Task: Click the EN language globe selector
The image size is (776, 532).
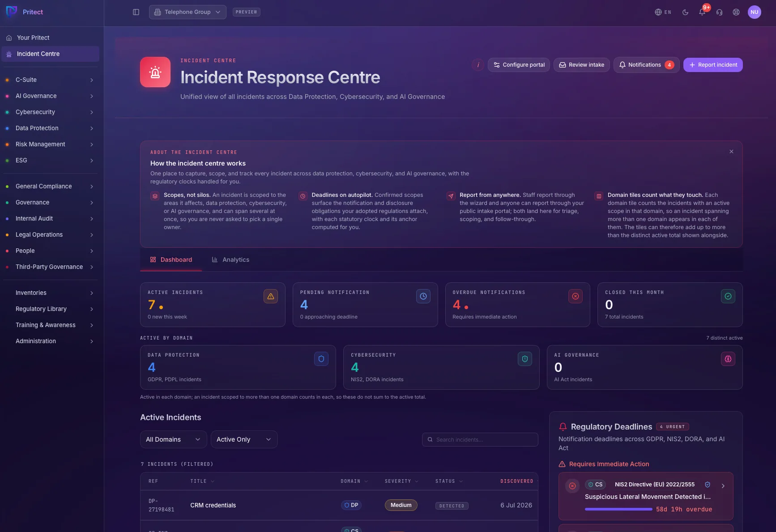Action: [663, 12]
